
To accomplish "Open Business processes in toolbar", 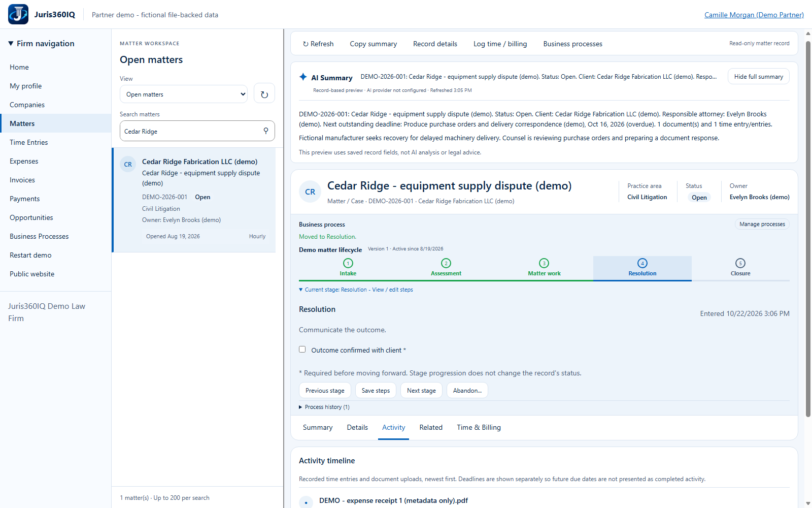I will 573,44.
